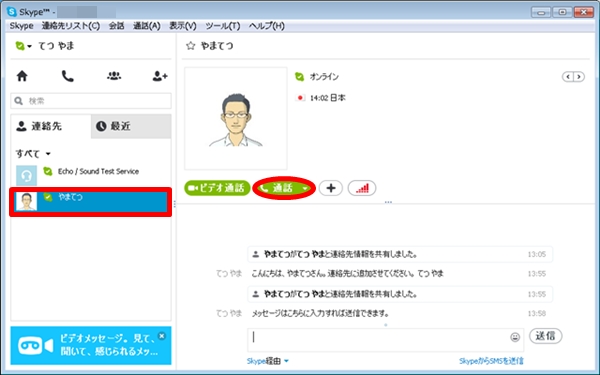Open the own status dropdown next to てつ やま
The height and width of the screenshot is (375, 600).
[x=23, y=46]
